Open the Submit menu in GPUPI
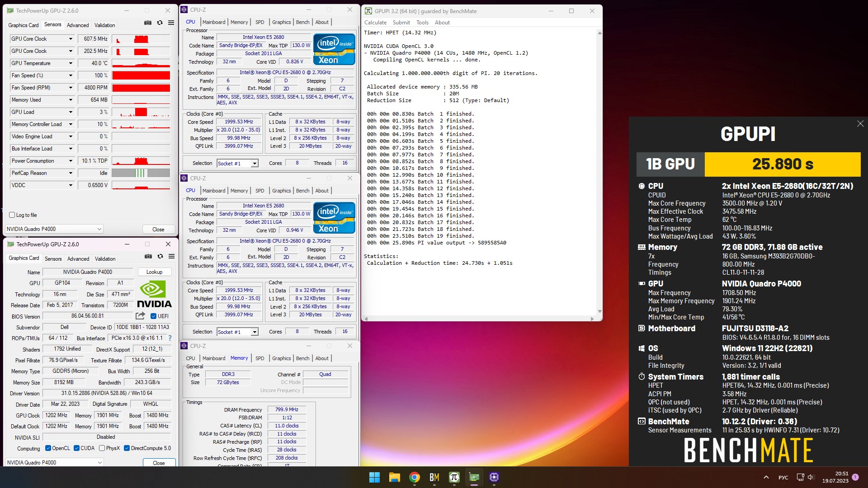The image size is (868, 488). click(x=401, y=23)
